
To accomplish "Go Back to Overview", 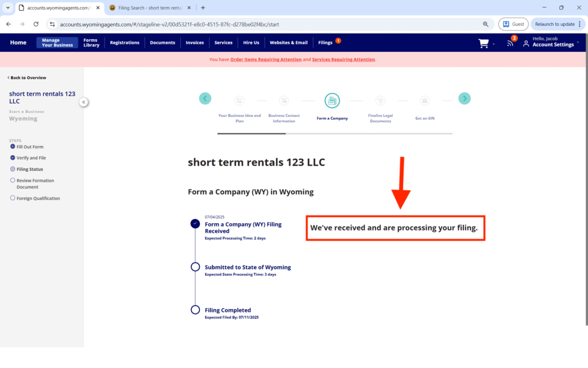I will click(x=27, y=78).
